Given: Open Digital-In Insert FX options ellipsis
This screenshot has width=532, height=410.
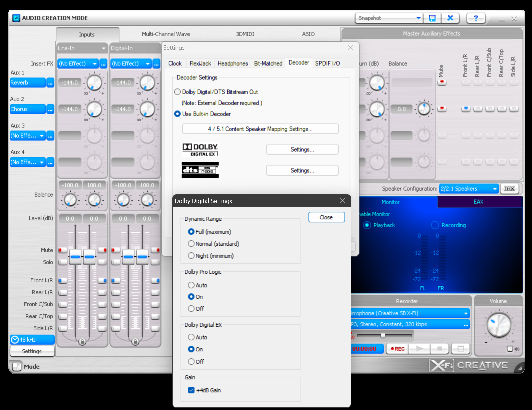Looking at the screenshot, I should (156, 64).
